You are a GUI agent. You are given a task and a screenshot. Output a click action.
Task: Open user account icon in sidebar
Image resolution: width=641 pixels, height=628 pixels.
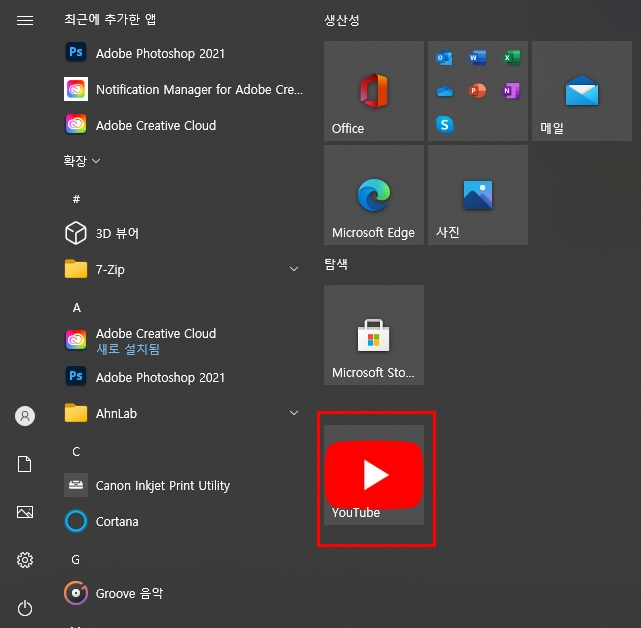pyautogui.click(x=25, y=416)
